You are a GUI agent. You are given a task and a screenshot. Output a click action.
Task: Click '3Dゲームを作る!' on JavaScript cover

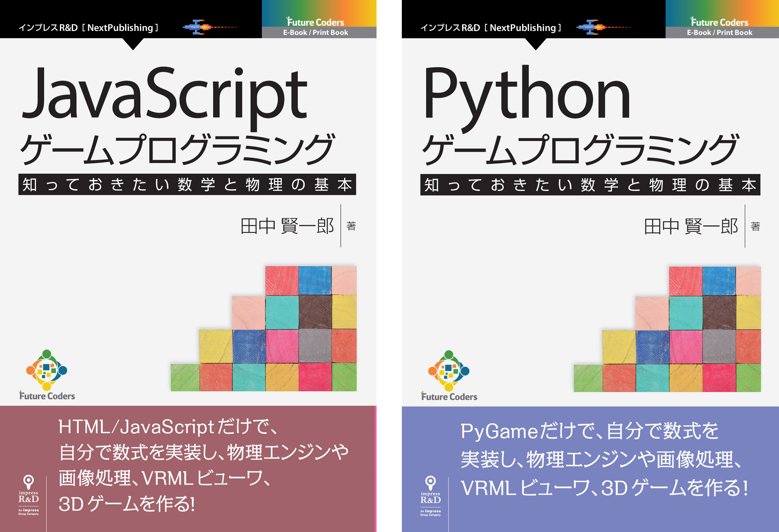pyautogui.click(x=127, y=503)
